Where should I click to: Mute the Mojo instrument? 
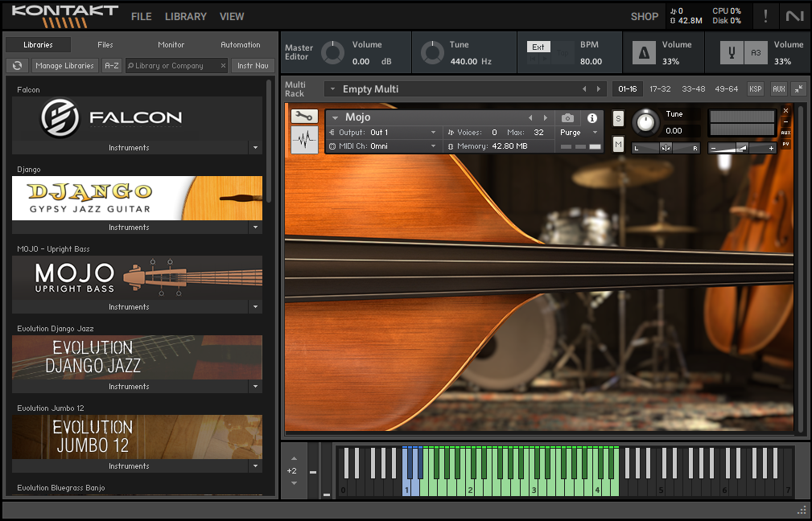tap(618, 144)
